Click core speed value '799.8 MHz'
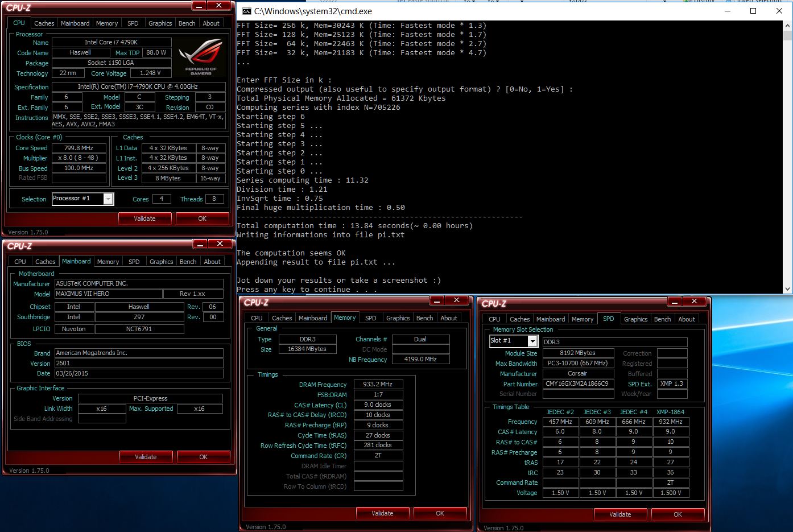The height and width of the screenshot is (532, 793). click(79, 148)
